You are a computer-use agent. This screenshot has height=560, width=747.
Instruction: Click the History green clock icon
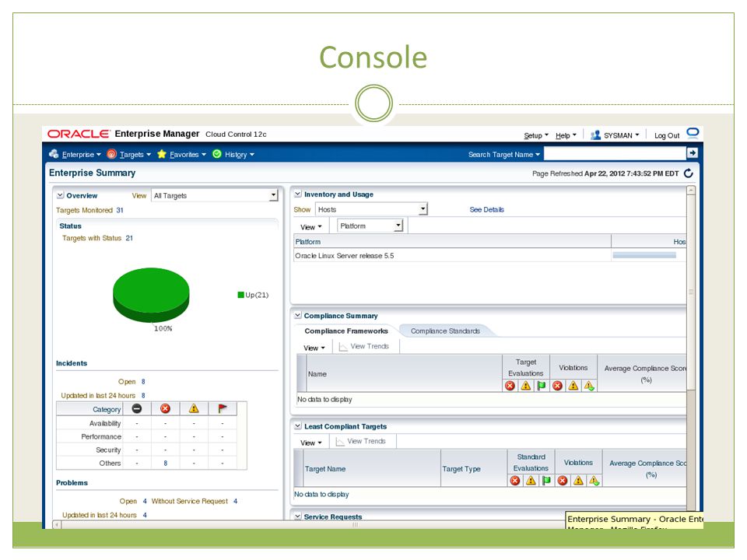click(x=217, y=154)
